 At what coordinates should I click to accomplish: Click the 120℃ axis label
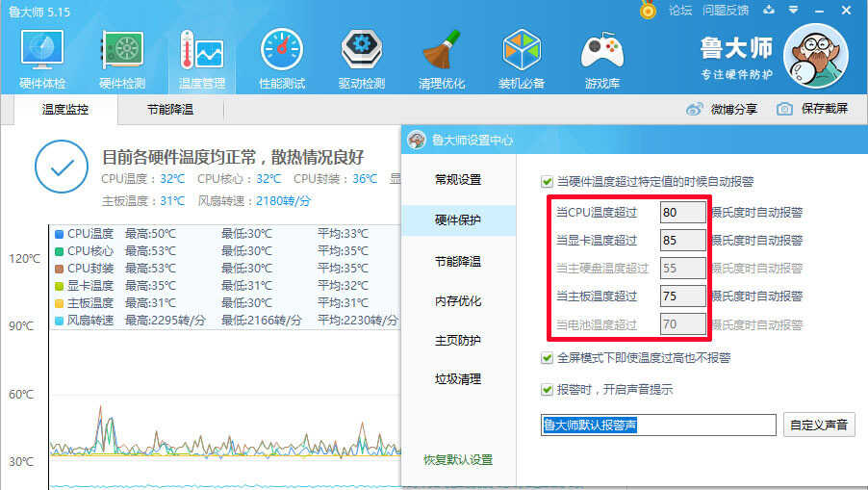[24, 259]
